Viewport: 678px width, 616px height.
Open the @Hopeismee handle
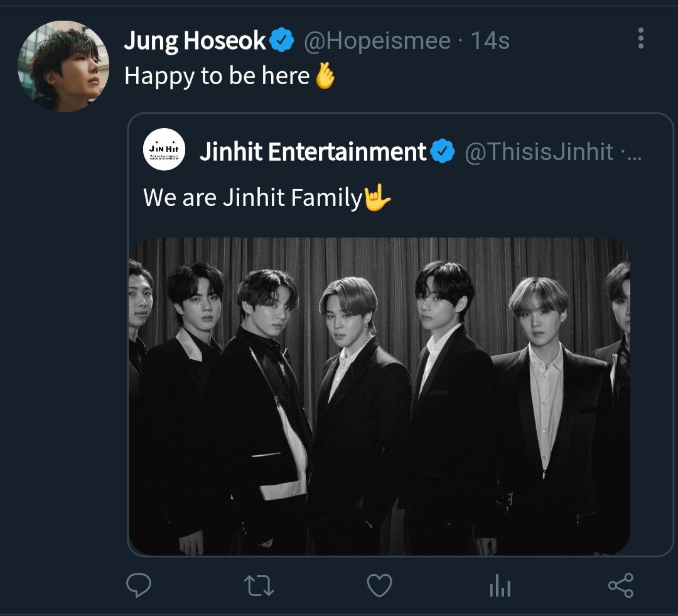click(377, 41)
